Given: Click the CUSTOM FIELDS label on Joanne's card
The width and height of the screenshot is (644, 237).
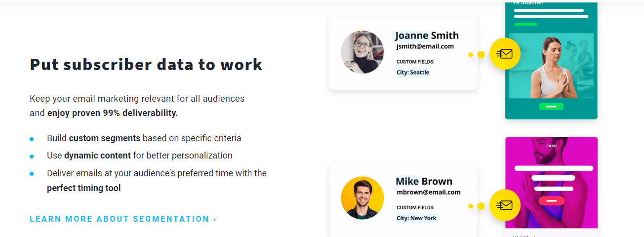Looking at the screenshot, I should point(415,62).
